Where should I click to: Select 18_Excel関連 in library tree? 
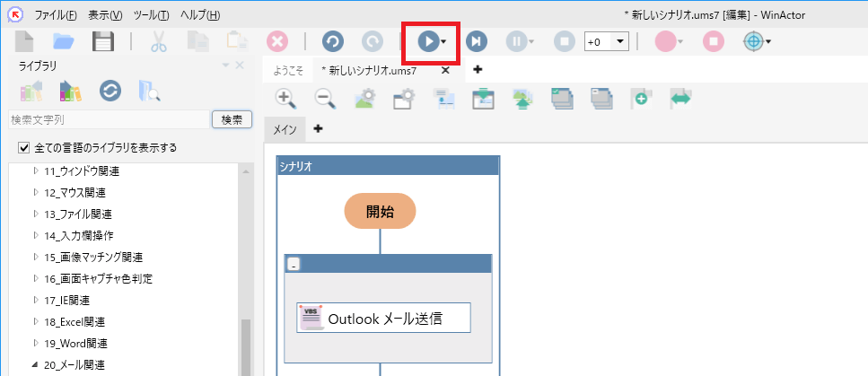point(75,322)
